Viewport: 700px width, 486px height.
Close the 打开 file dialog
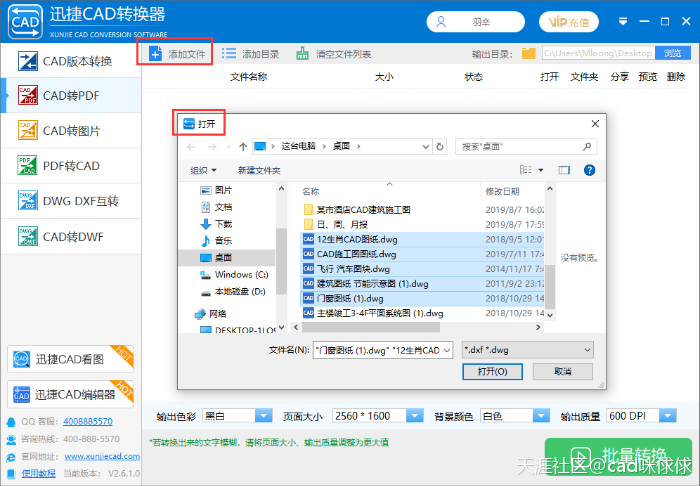point(595,124)
